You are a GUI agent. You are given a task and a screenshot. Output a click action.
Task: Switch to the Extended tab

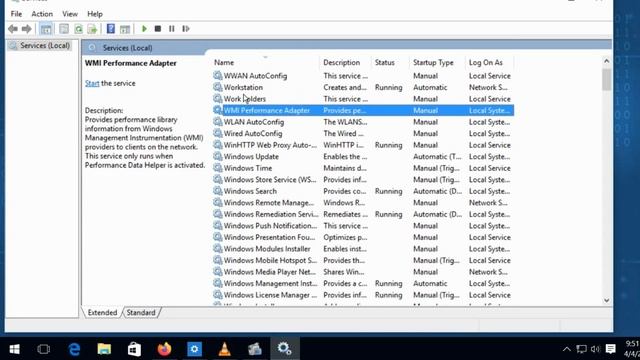pos(102,313)
